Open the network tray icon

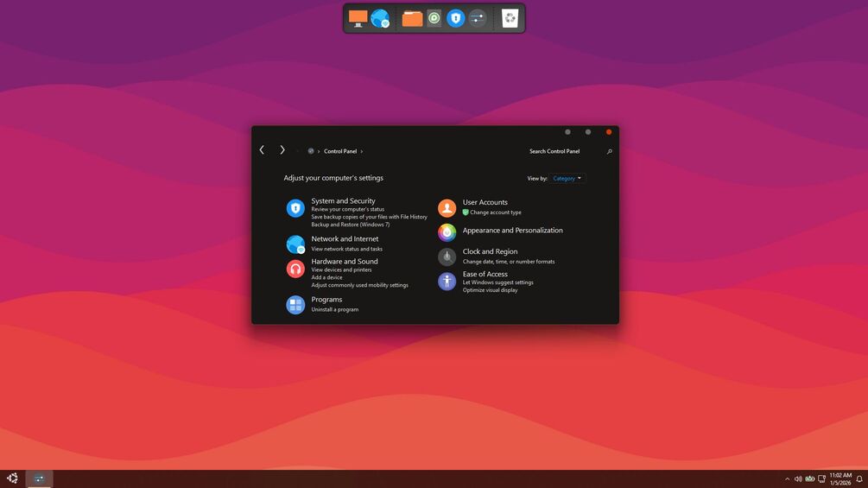822,479
